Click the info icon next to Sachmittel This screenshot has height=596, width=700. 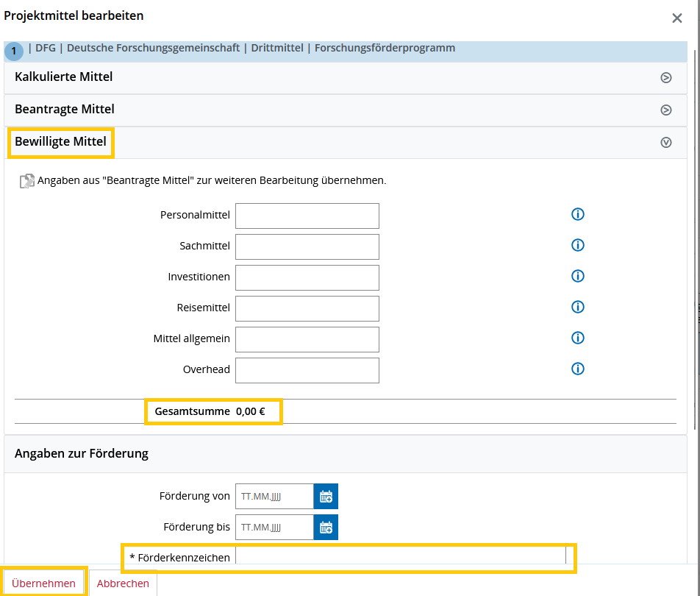(x=578, y=246)
